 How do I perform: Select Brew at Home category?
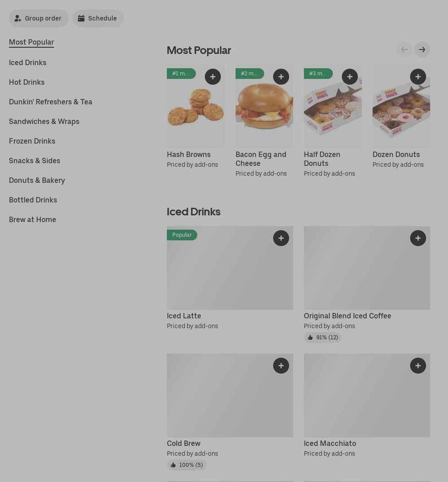click(x=33, y=219)
